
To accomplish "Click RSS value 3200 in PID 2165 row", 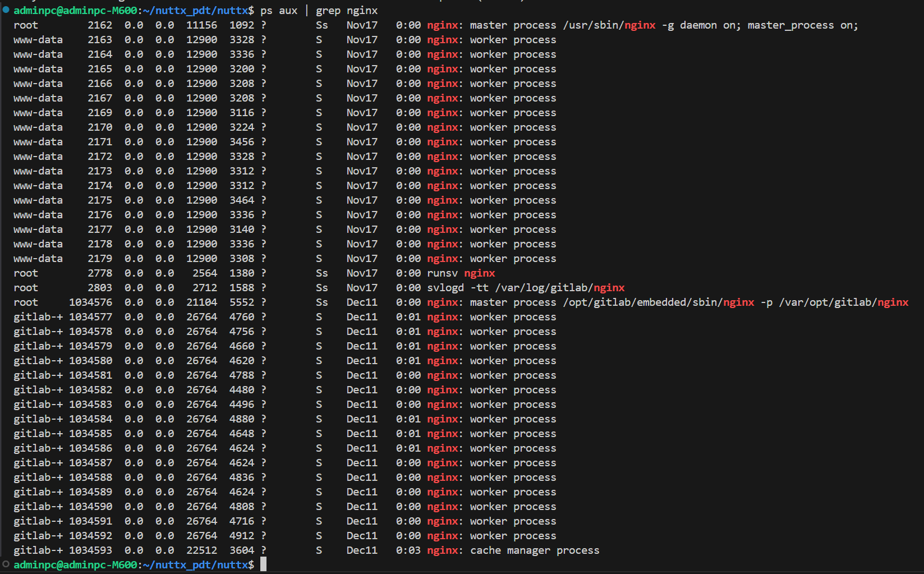I will [x=242, y=69].
